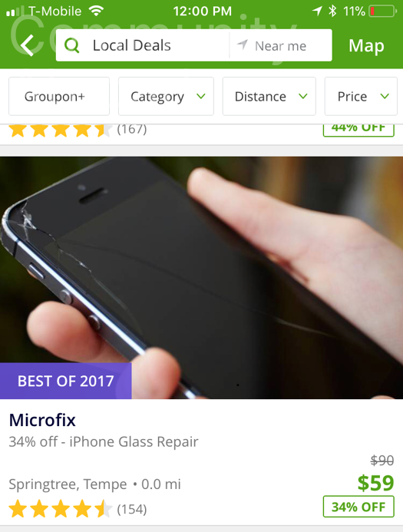Open the Distance filter dropdown
Image resolution: width=403 pixels, height=532 pixels.
269,97
